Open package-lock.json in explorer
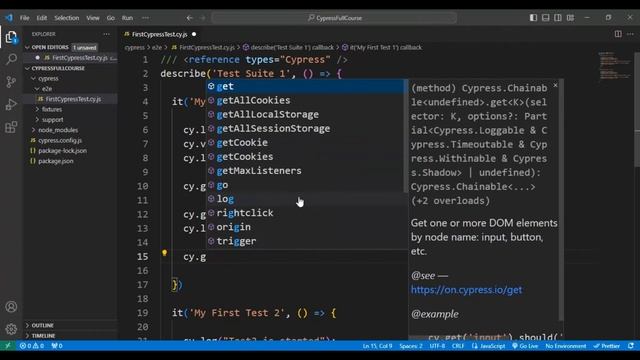Image resolution: width=640 pixels, height=360 pixels. (x=62, y=151)
